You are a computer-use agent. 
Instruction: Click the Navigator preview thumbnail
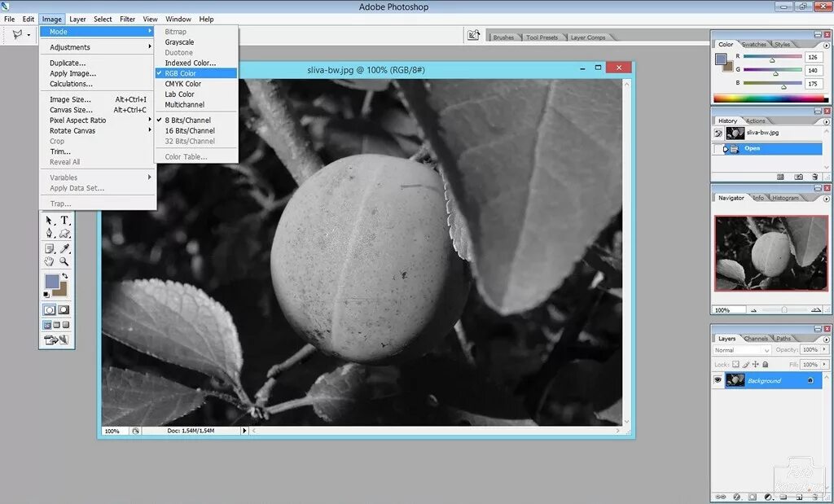(x=770, y=253)
